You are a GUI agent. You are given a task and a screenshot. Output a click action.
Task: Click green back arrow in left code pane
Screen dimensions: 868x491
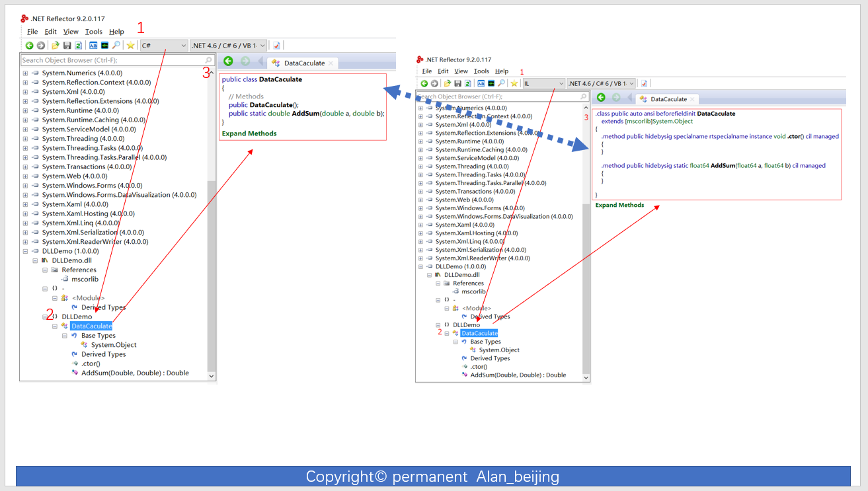[228, 61]
